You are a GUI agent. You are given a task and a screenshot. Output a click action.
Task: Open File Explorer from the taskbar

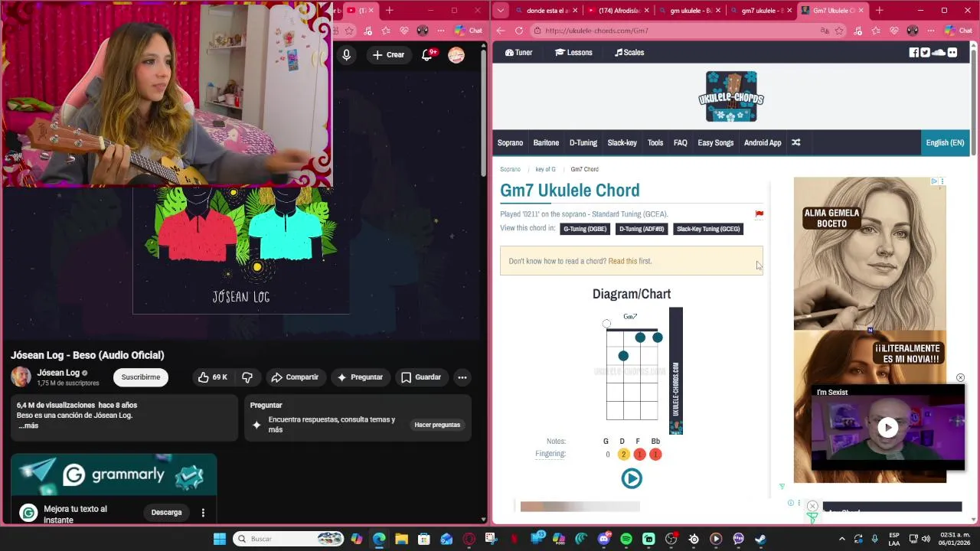pyautogui.click(x=401, y=539)
